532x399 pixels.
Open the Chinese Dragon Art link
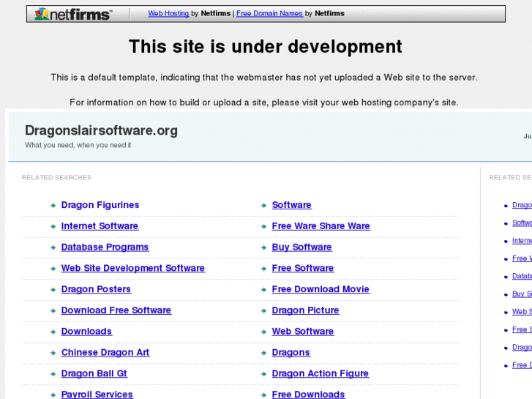[105, 352]
